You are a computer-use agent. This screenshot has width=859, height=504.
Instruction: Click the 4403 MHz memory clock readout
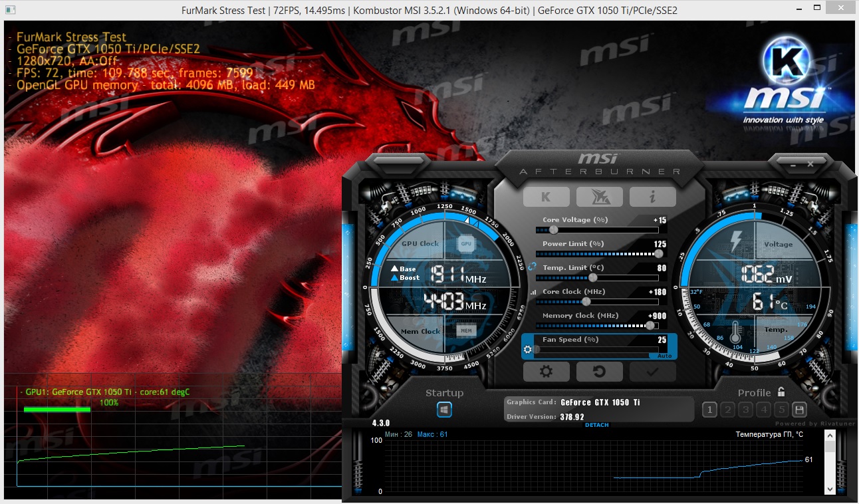tap(455, 301)
